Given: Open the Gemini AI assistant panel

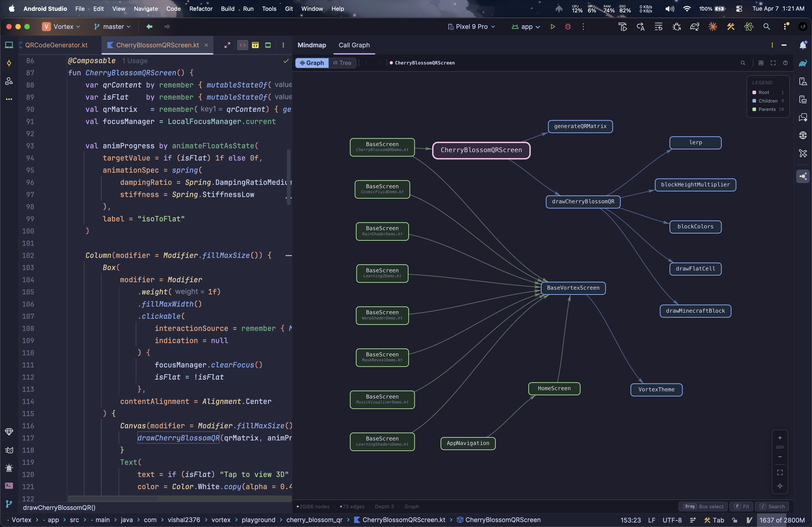Looking at the screenshot, I should pos(803,118).
